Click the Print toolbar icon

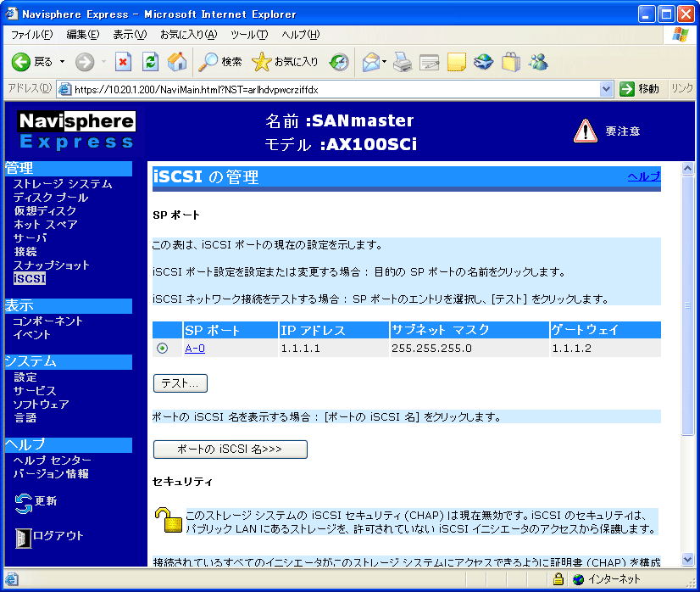coord(402,62)
